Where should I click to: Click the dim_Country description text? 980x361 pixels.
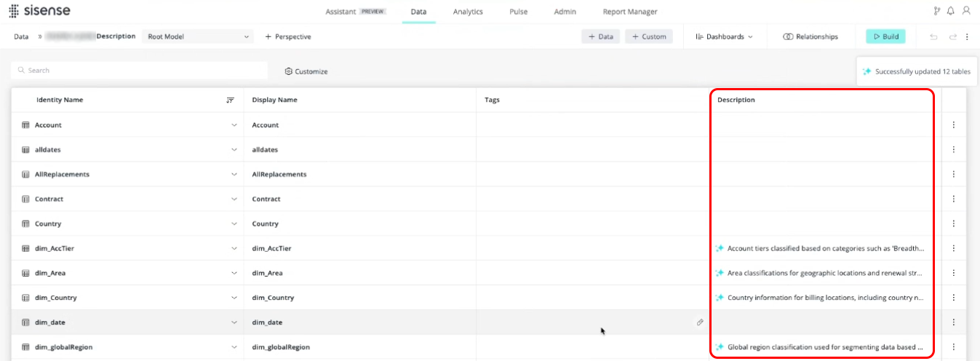coord(826,298)
